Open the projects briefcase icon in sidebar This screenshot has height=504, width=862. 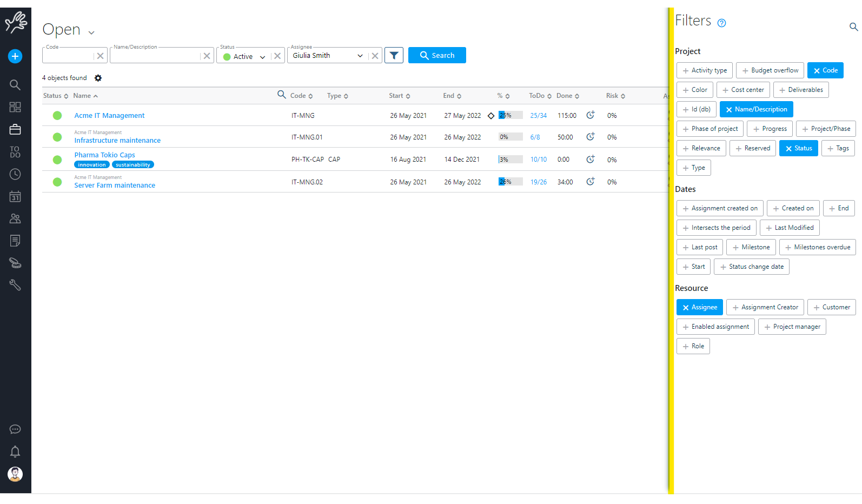point(15,129)
